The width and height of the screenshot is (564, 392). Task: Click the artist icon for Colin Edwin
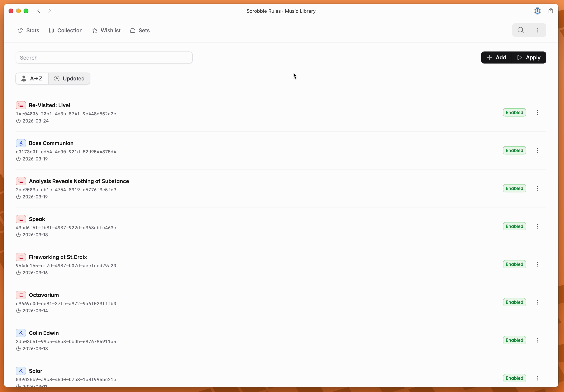point(21,333)
